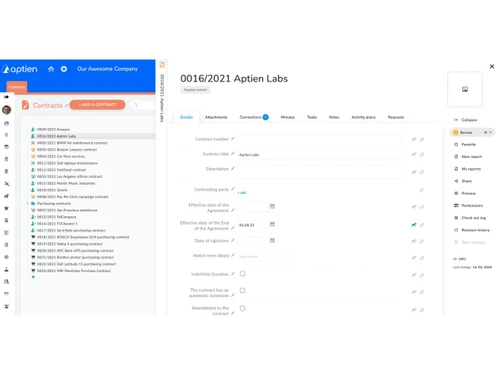Screen dimensions: 500x375
Task: Mark contract as Favorite
Action: 465,144
